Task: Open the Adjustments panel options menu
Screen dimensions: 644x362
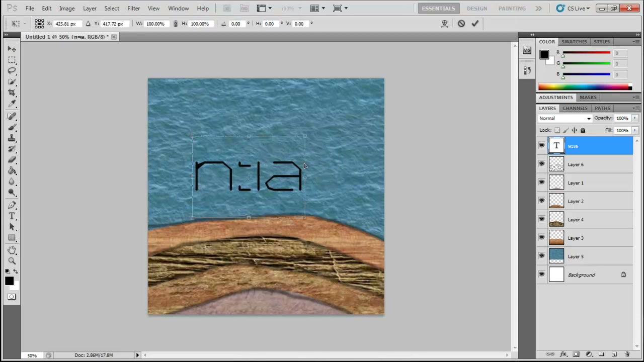Action: pyautogui.click(x=635, y=98)
